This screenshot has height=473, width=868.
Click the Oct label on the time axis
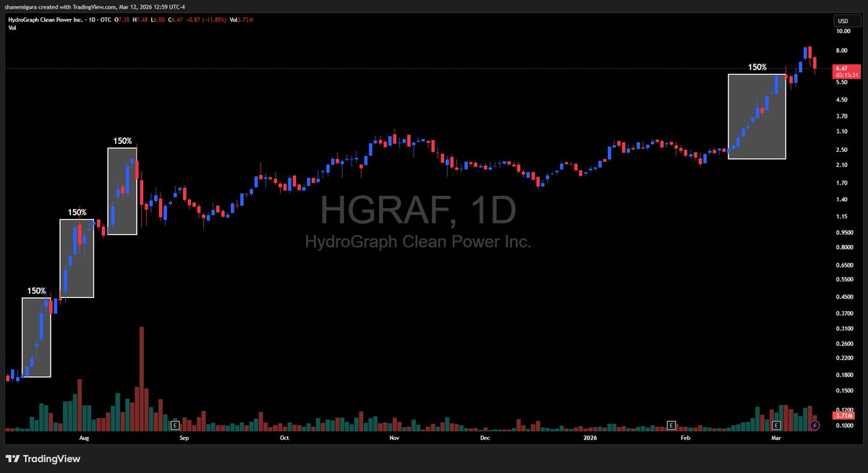point(284,438)
